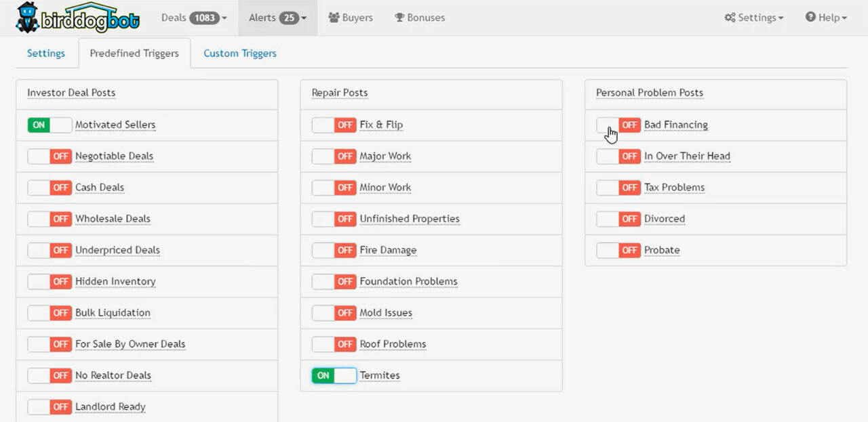868x422 pixels.
Task: Open the Help dropdown caret
Action: [x=844, y=18]
